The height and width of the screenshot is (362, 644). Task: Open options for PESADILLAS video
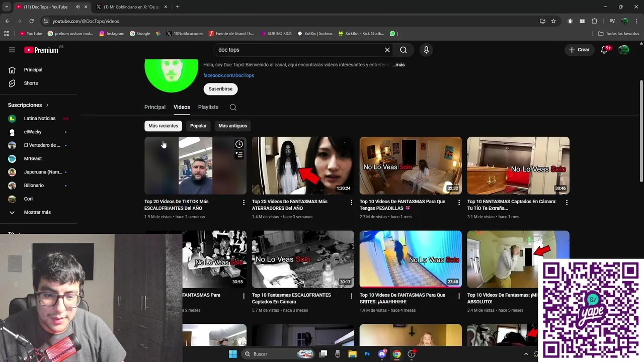(x=459, y=202)
